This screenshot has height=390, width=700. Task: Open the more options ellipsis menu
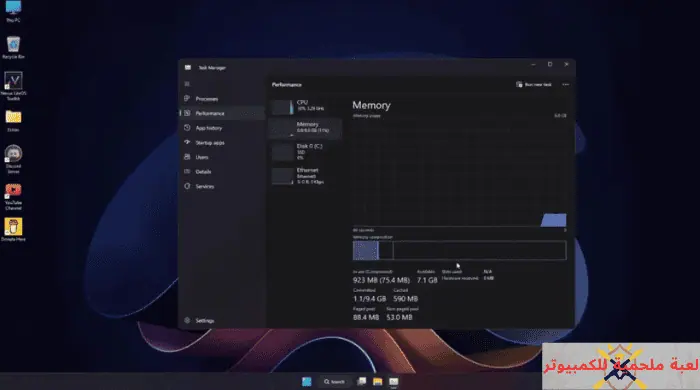pyautogui.click(x=566, y=84)
